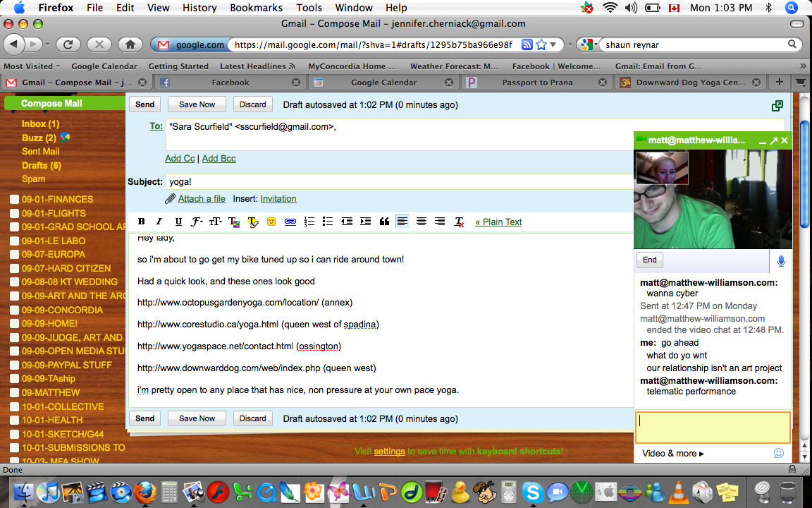Start a numbered list
This screenshot has width=812, height=508.
309,222
